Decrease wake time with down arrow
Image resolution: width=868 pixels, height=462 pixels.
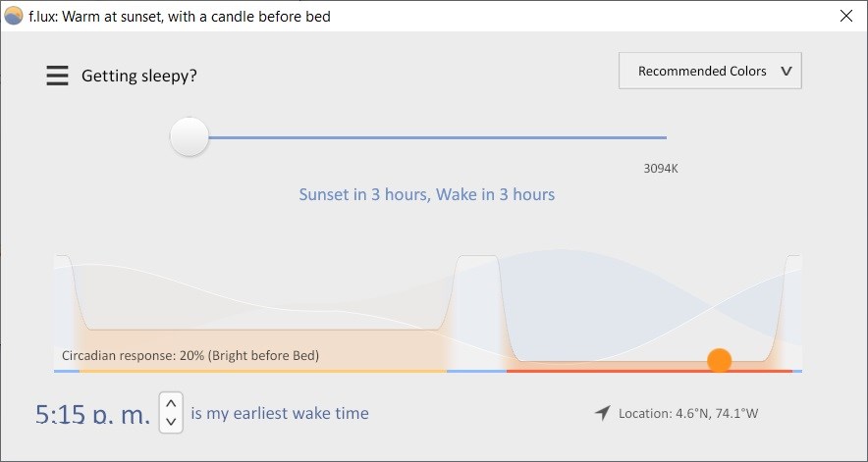[171, 422]
